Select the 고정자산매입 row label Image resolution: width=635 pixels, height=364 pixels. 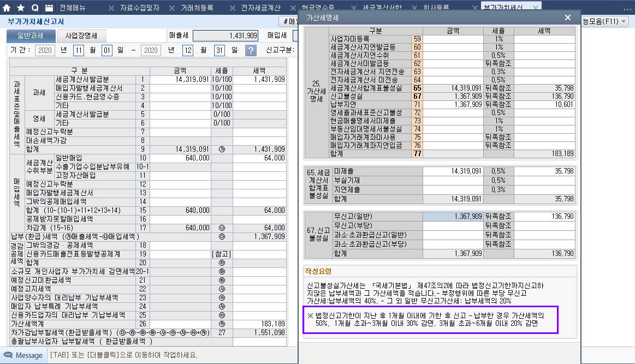pyautogui.click(x=76, y=175)
